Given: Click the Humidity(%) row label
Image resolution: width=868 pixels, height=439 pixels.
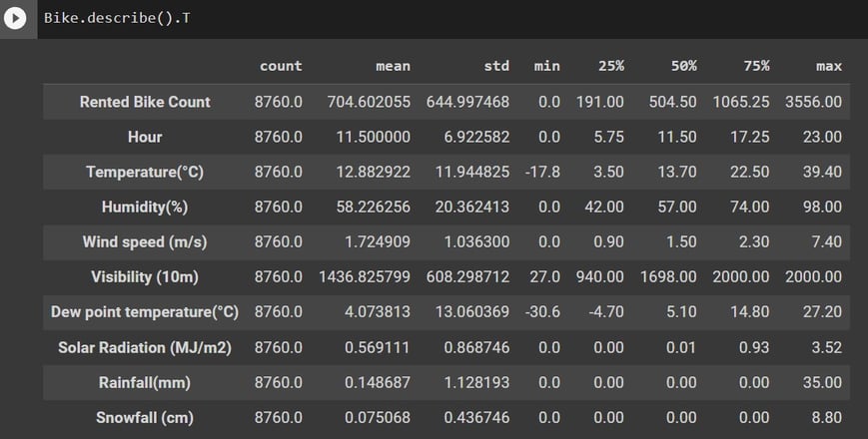Looking at the screenshot, I should pos(145,207).
